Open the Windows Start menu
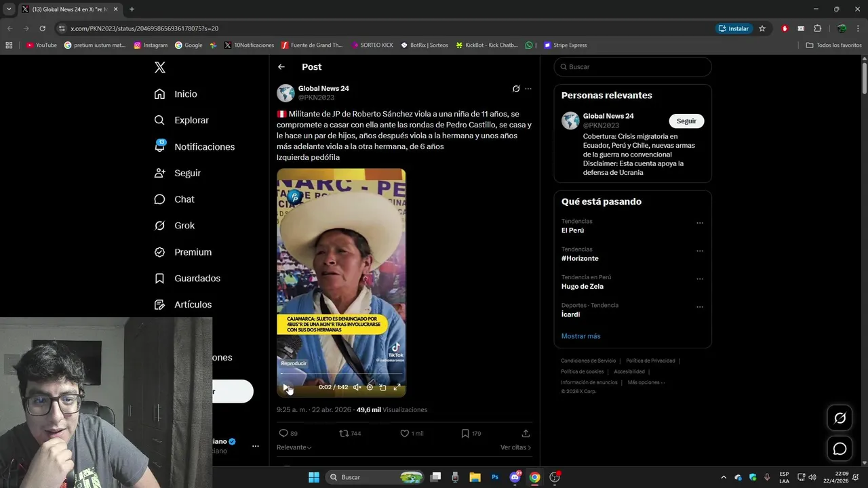This screenshot has height=488, width=868. click(314, 477)
